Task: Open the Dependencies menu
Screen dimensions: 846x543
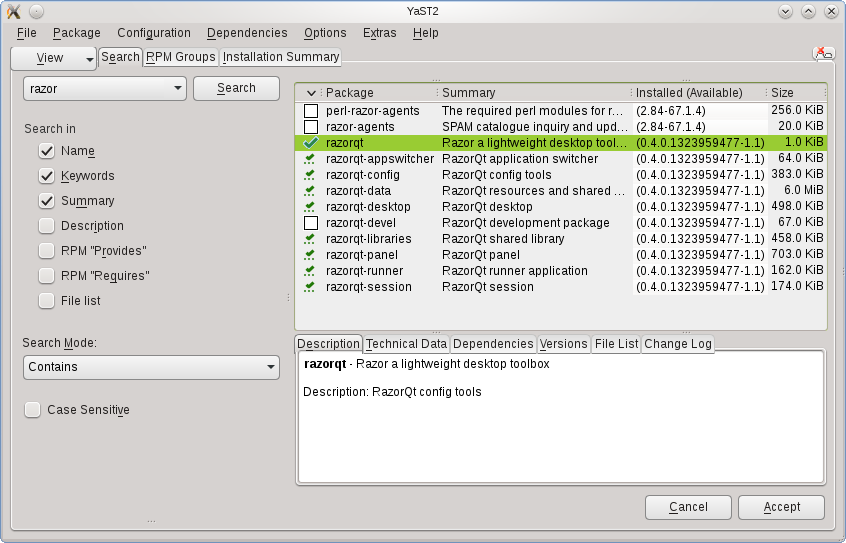Action: tap(247, 33)
